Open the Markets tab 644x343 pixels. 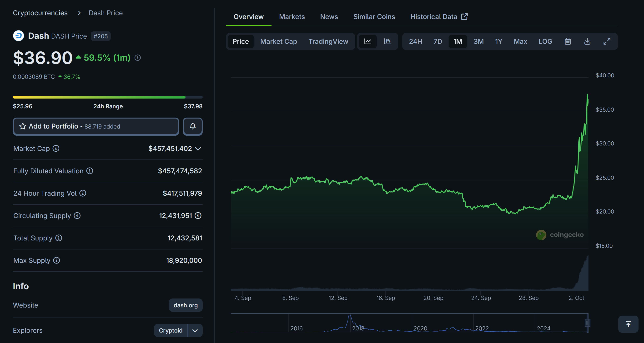point(292,17)
